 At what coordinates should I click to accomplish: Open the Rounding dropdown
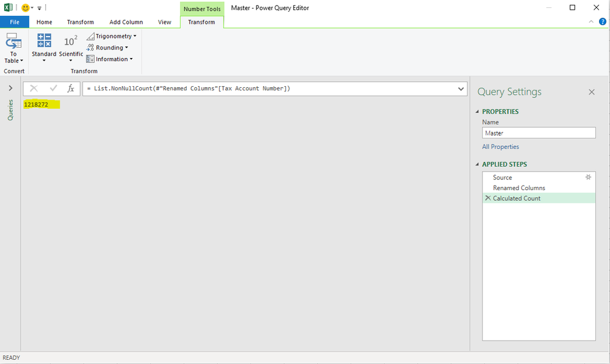(107, 48)
